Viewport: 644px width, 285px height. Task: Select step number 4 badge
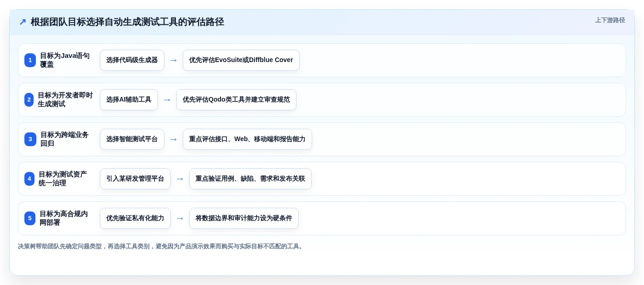(x=29, y=179)
